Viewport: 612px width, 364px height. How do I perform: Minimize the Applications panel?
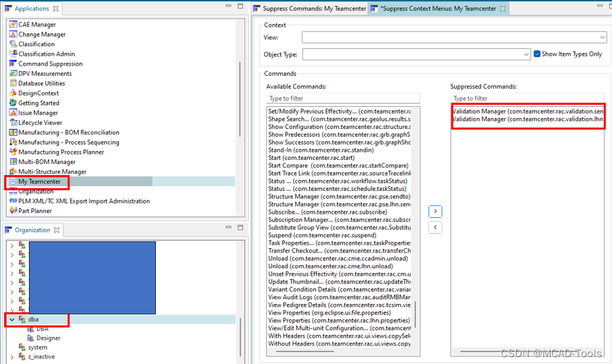(228, 6)
